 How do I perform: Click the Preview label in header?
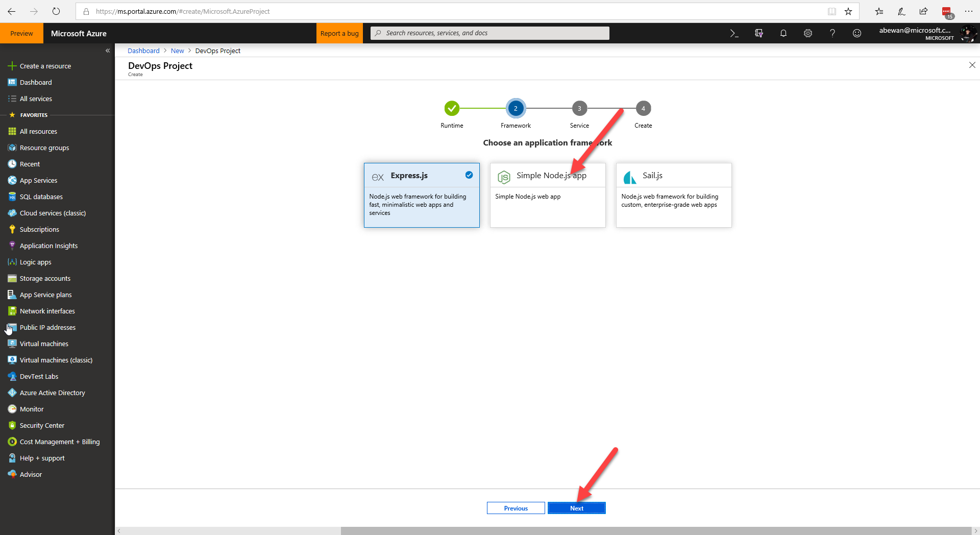[21, 33]
